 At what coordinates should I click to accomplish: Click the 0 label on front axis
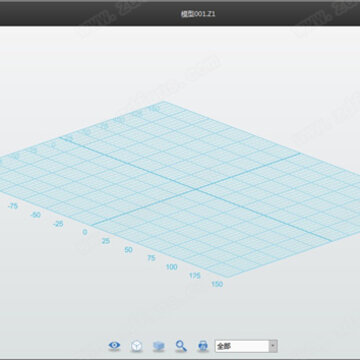point(85,232)
